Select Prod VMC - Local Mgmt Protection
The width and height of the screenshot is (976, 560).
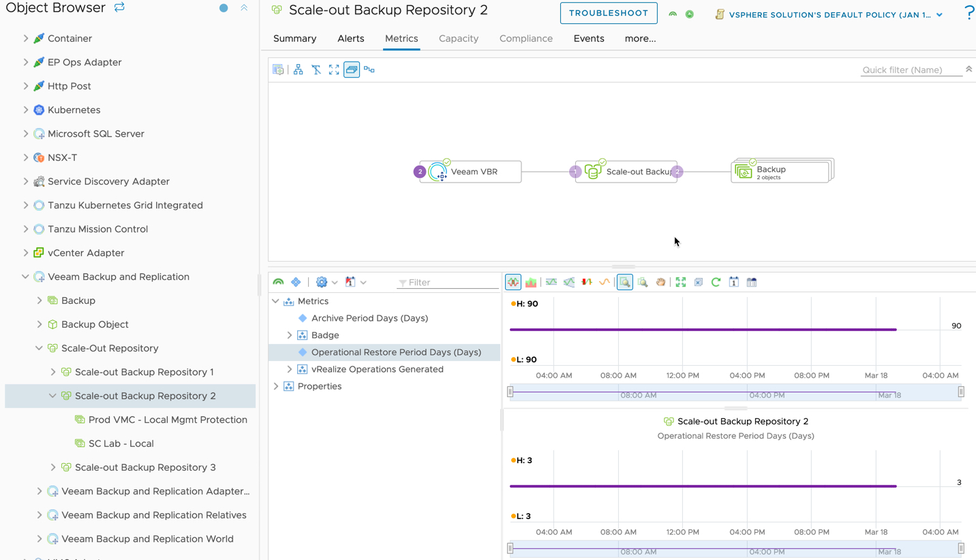click(x=168, y=420)
